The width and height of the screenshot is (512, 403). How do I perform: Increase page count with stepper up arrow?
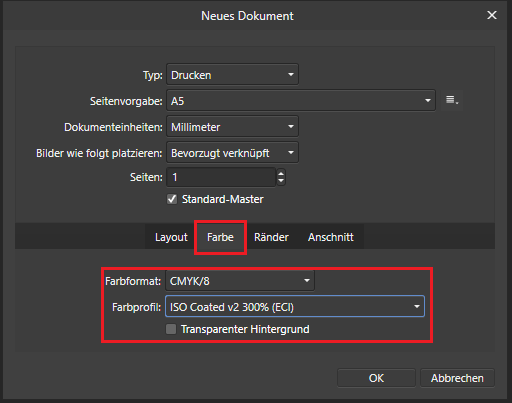[281, 173]
